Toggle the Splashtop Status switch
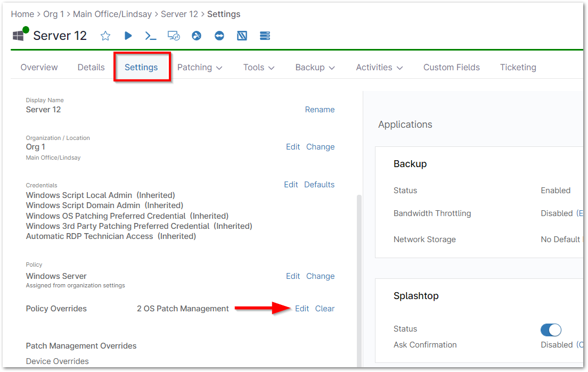 tap(551, 329)
